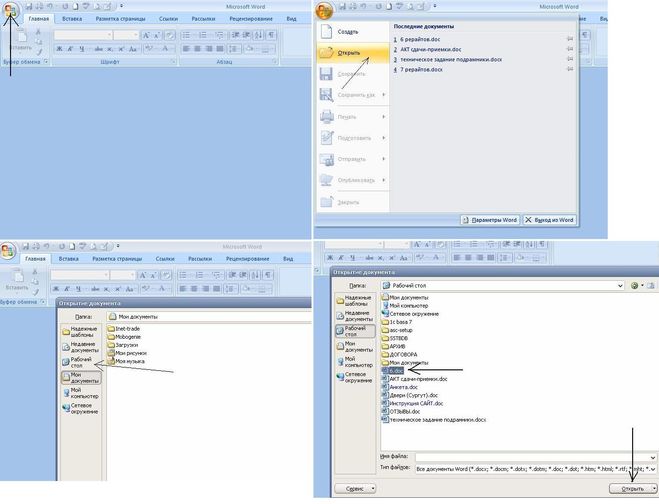Open Ссылки tab in top-left Word window
The image size is (659, 504).
[168, 19]
